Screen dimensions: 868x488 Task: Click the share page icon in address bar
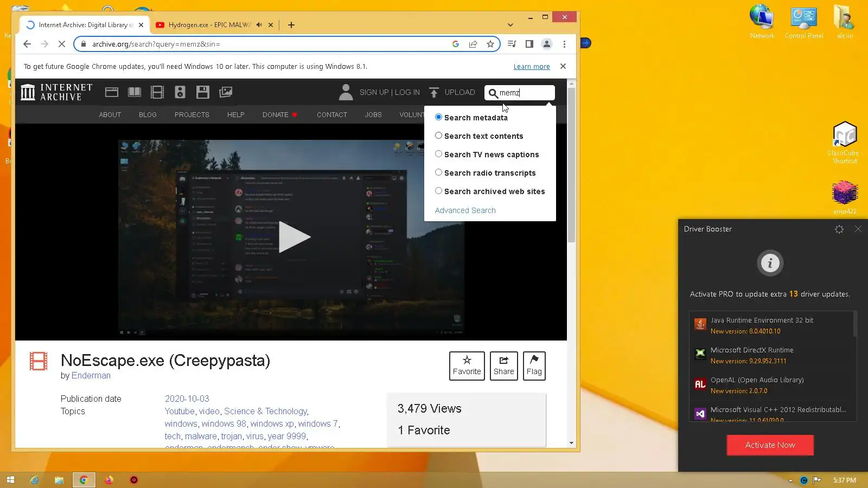click(x=473, y=44)
